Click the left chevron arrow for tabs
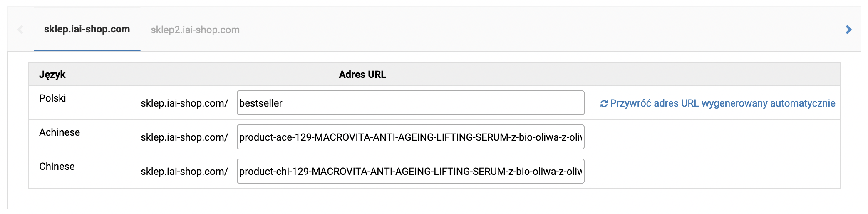The image size is (868, 214). (20, 30)
